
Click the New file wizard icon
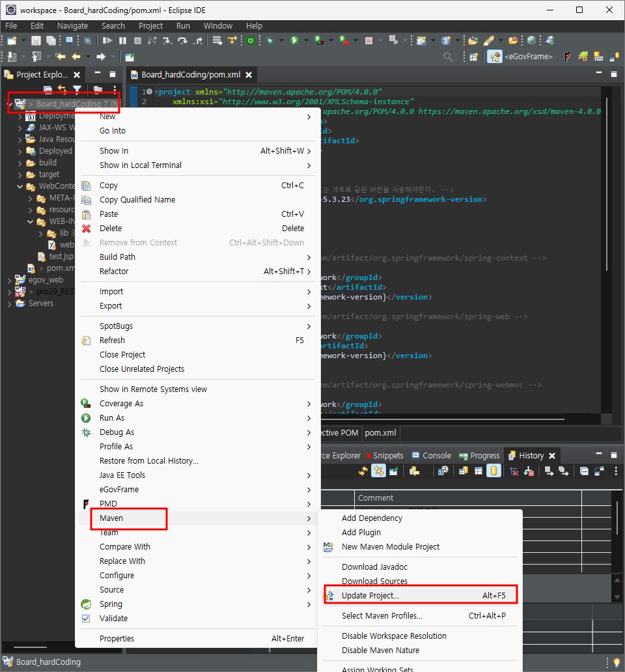(12, 41)
